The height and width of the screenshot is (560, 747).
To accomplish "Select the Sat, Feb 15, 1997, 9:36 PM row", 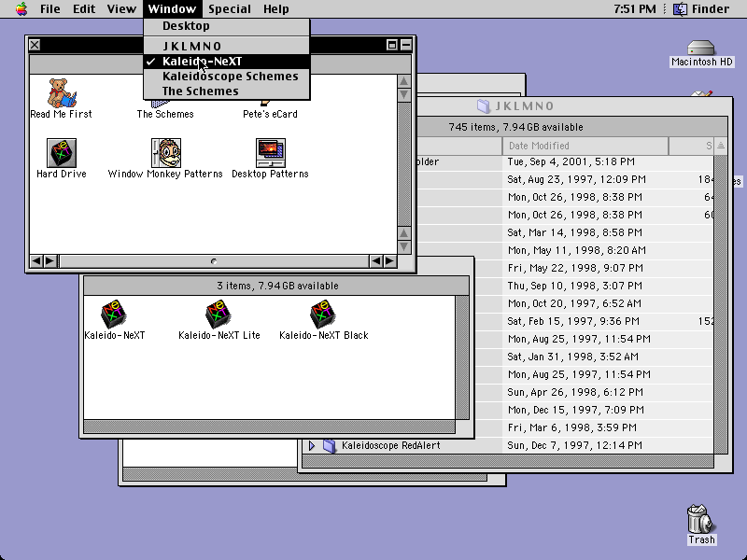I will click(x=594, y=321).
